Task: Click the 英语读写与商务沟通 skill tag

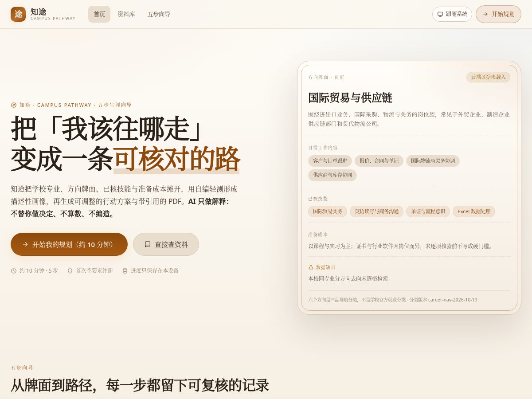Action: [376, 211]
